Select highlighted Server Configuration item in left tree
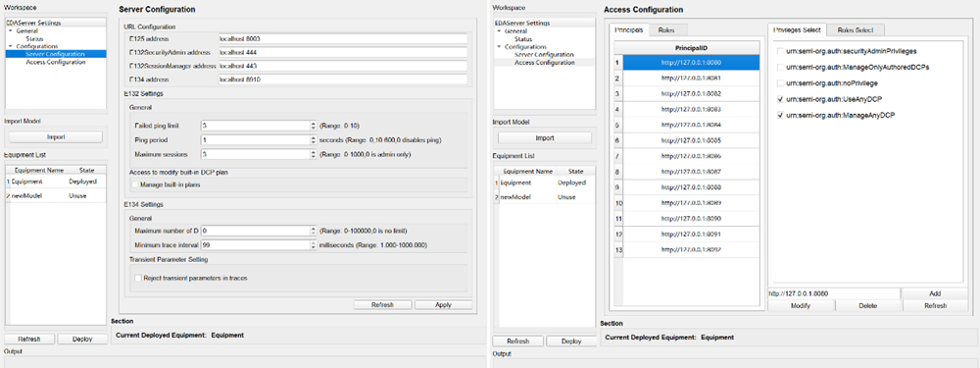The image size is (980, 368). [56, 54]
